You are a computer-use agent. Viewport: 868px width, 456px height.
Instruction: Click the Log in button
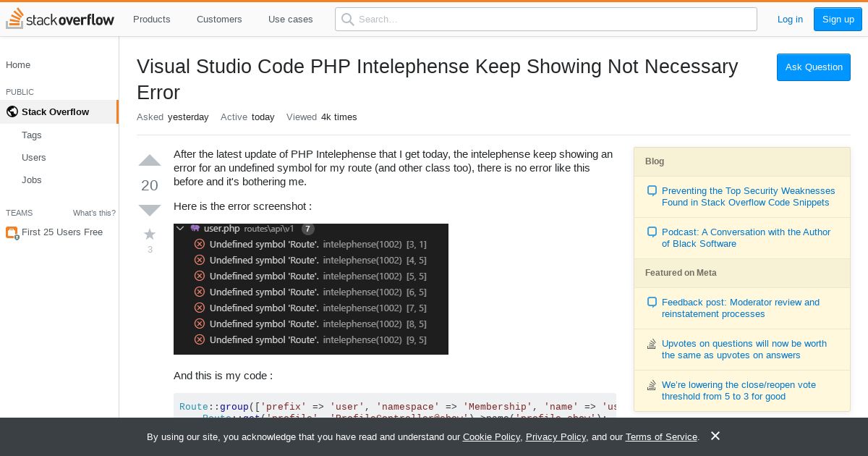pyautogui.click(x=790, y=19)
